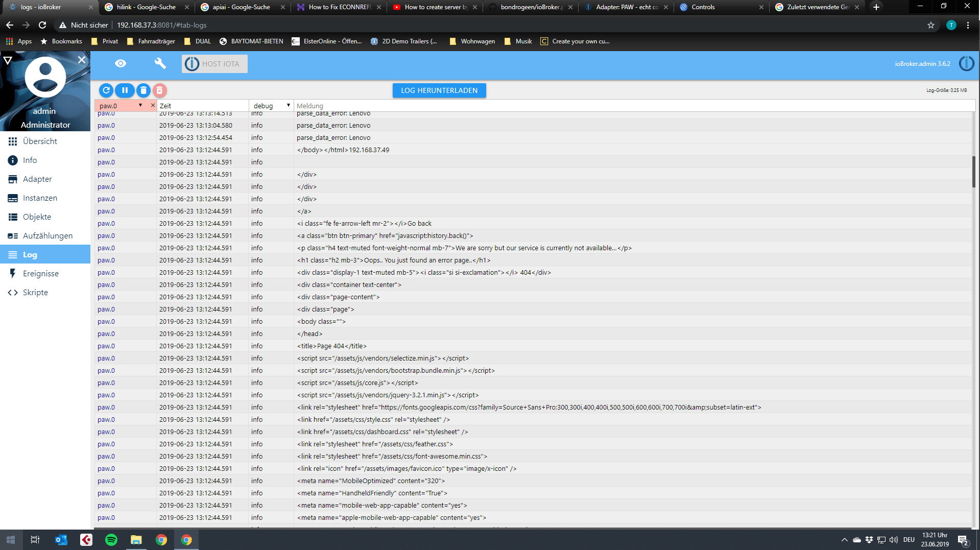
Task: Reload the page with the browser reload icon
Action: 42,25
